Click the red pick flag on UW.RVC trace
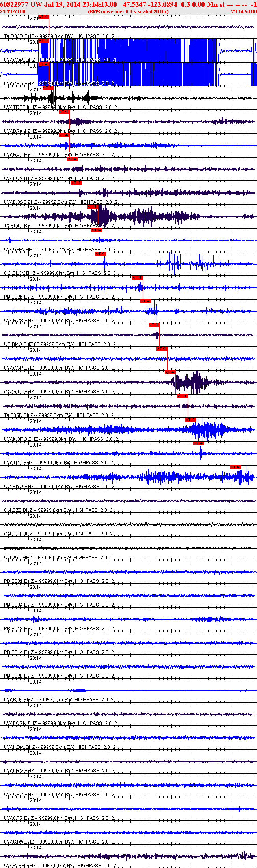The width and height of the screenshot is (257, 868). point(64,135)
